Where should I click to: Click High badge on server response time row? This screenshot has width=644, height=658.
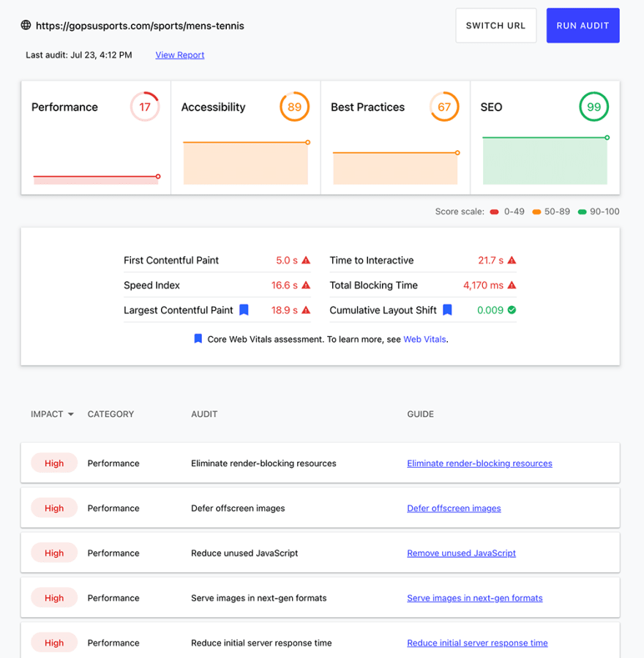click(54, 643)
